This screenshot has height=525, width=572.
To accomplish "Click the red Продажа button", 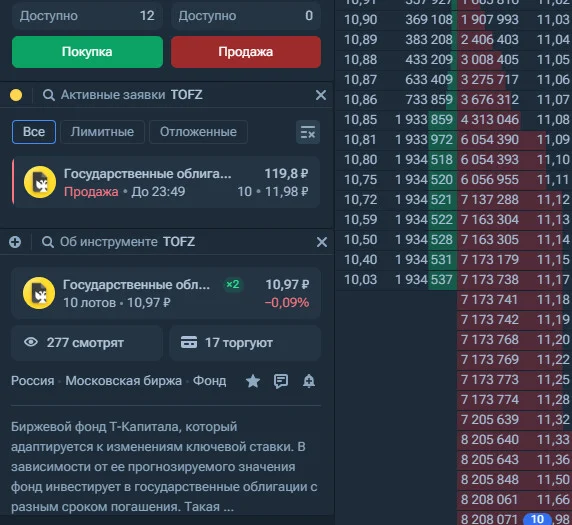I will pyautogui.click(x=246, y=52).
